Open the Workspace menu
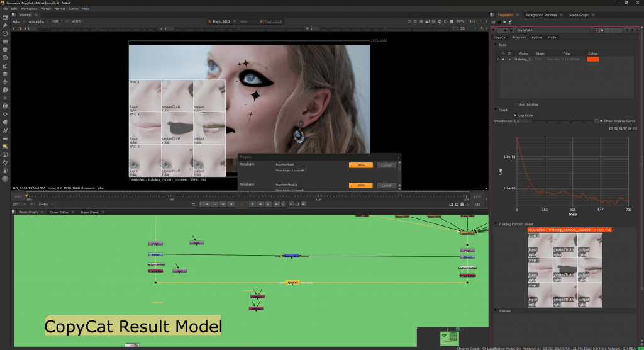 coord(29,9)
